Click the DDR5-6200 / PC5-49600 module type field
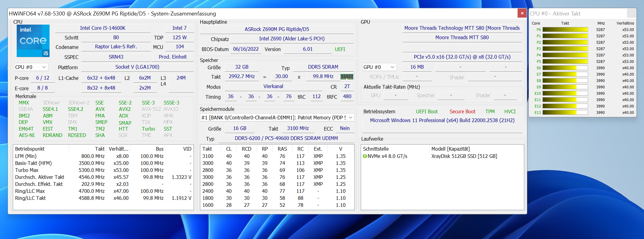This screenshot has height=239, width=644. pos(286,138)
